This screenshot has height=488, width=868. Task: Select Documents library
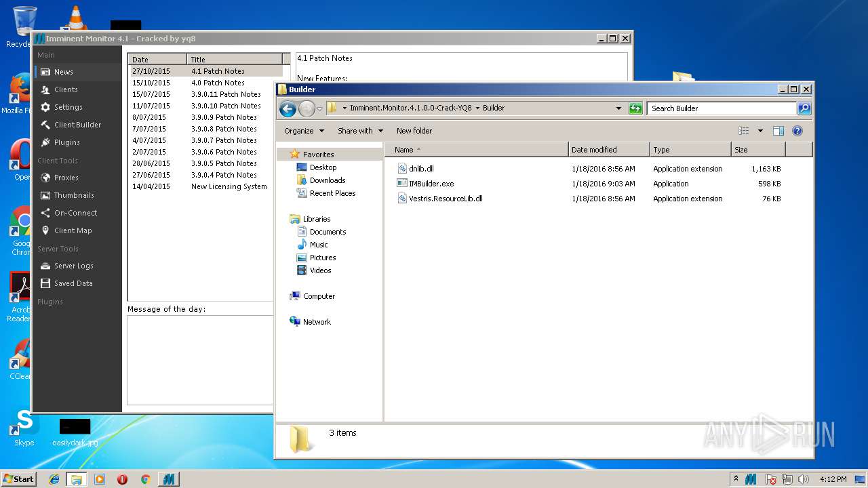pos(328,232)
